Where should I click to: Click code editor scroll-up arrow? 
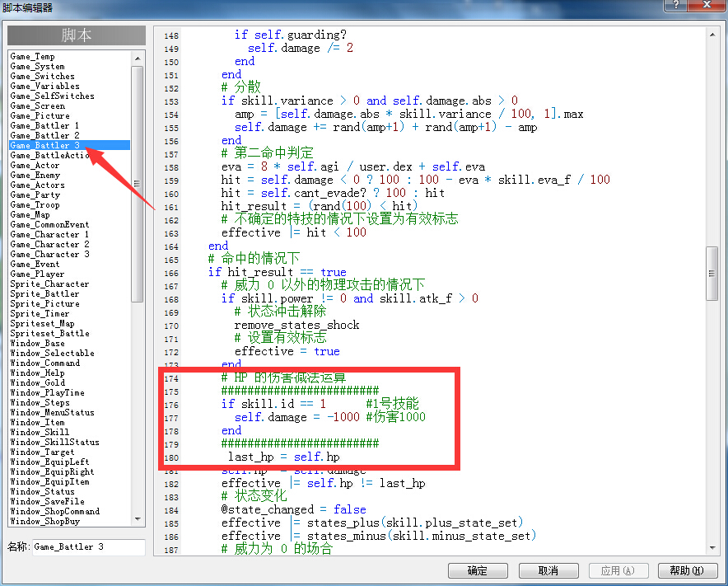click(x=712, y=35)
